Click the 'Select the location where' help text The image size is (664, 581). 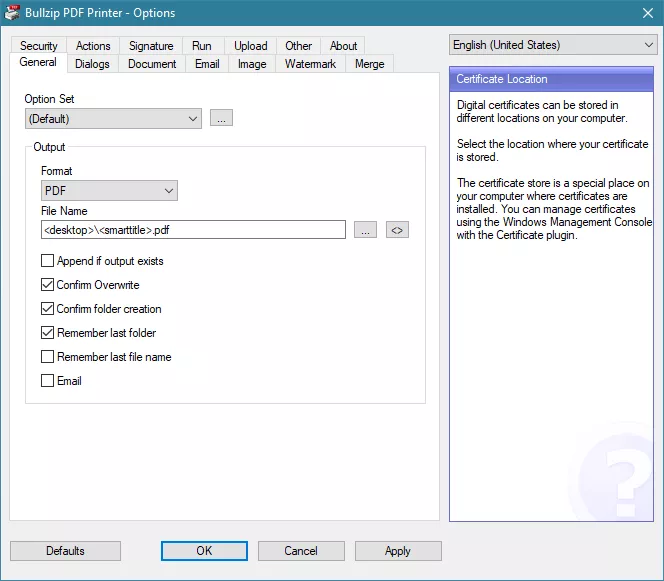click(x=552, y=150)
